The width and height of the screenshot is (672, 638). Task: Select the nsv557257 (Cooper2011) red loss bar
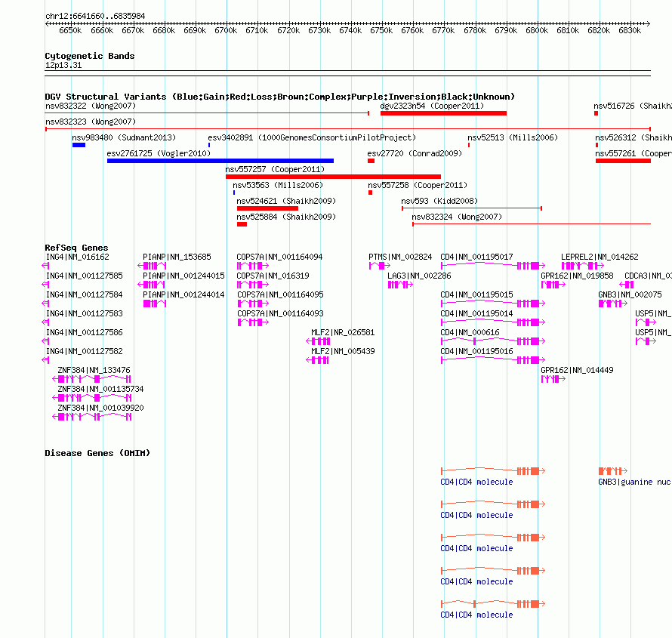click(x=333, y=177)
